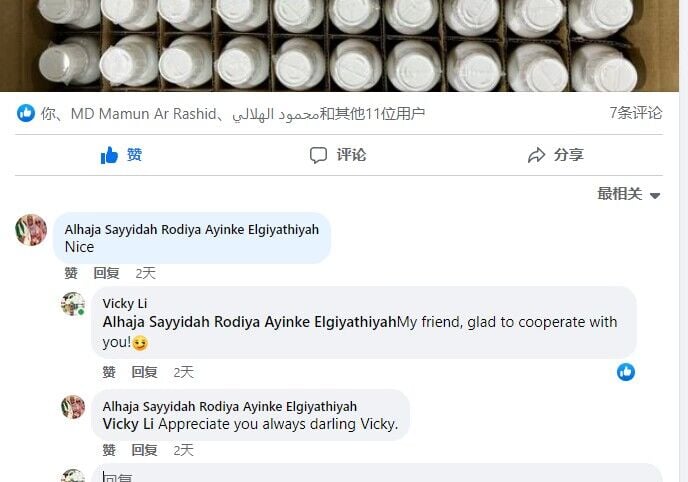Open the blue like reaction summary icon

26,113
